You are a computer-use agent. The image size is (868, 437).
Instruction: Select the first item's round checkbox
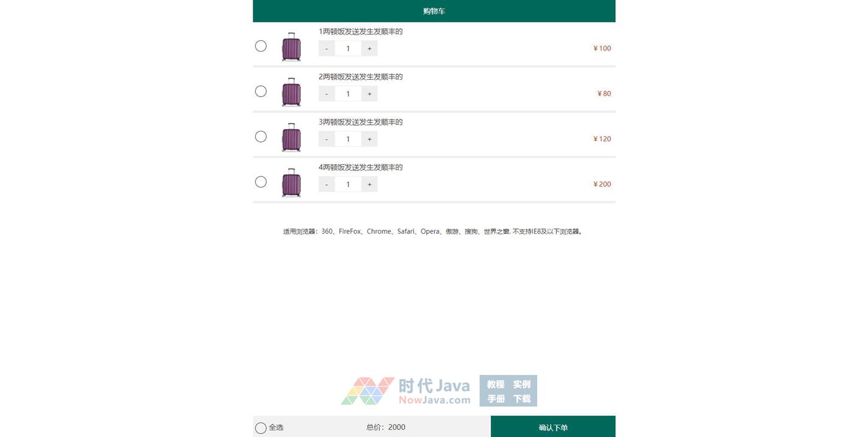pyautogui.click(x=261, y=46)
